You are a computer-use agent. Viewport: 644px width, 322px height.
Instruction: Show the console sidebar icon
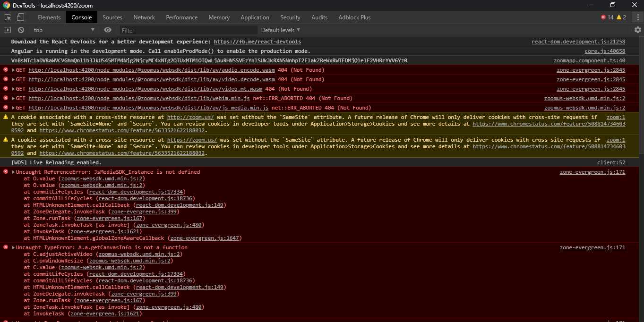[x=7, y=30]
